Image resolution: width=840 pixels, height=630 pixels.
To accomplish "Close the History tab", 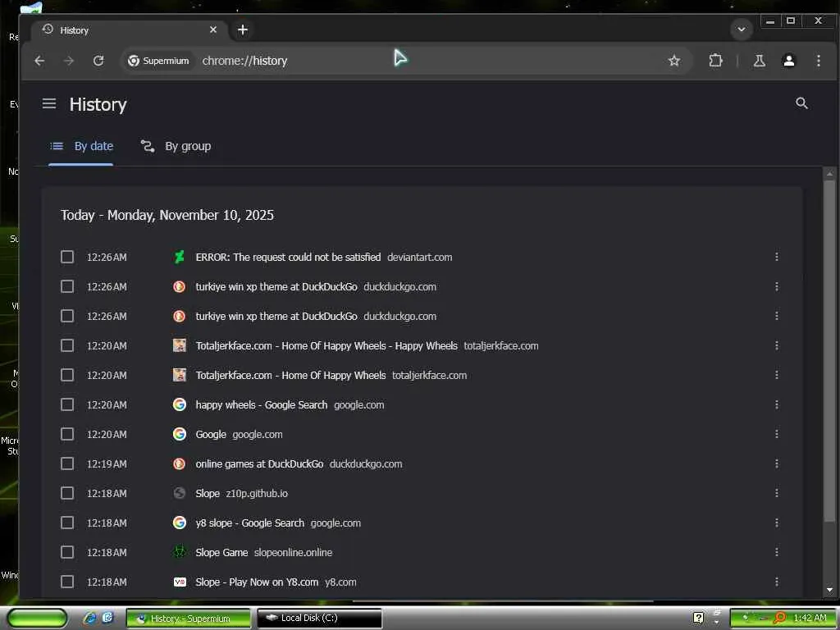I will (x=213, y=30).
